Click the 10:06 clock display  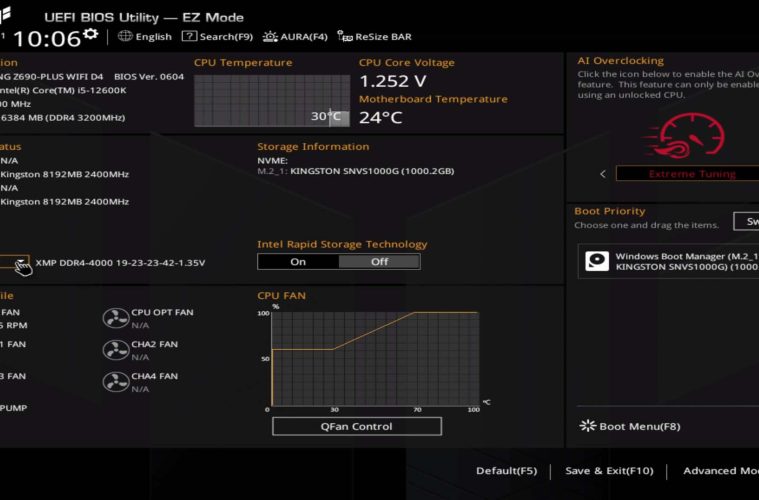46,38
